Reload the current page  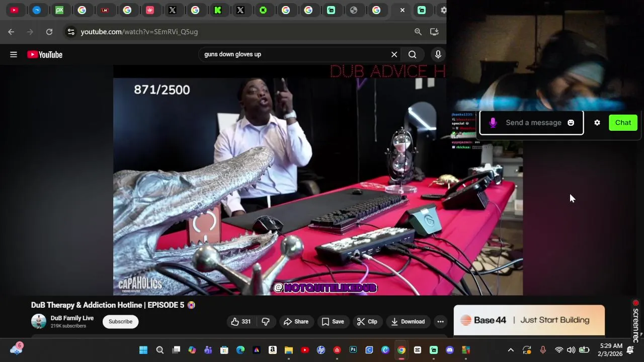[49, 32]
